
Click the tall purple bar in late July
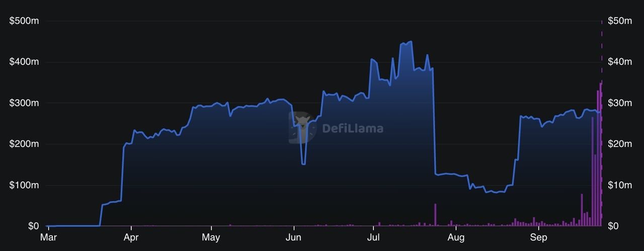[x=435, y=215]
